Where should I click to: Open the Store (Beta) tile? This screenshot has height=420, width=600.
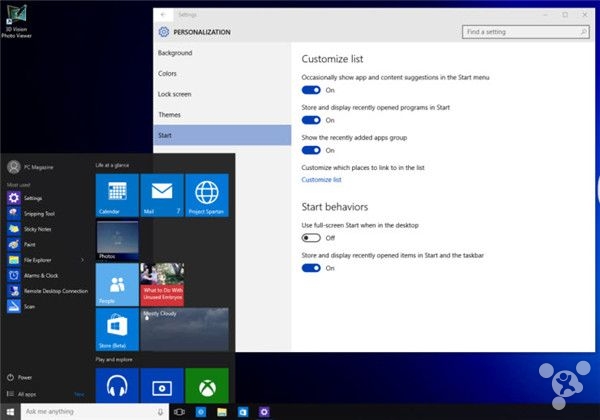click(x=116, y=329)
